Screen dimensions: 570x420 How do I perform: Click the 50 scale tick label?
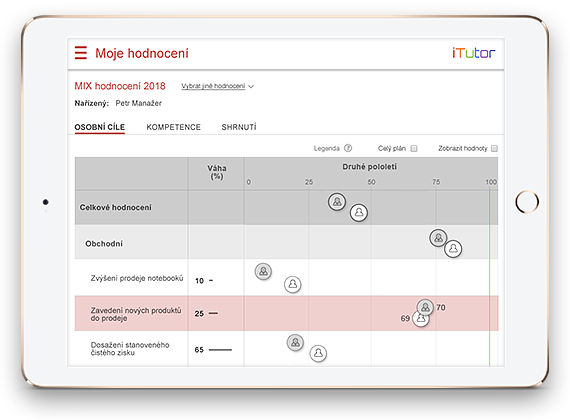[x=371, y=182]
